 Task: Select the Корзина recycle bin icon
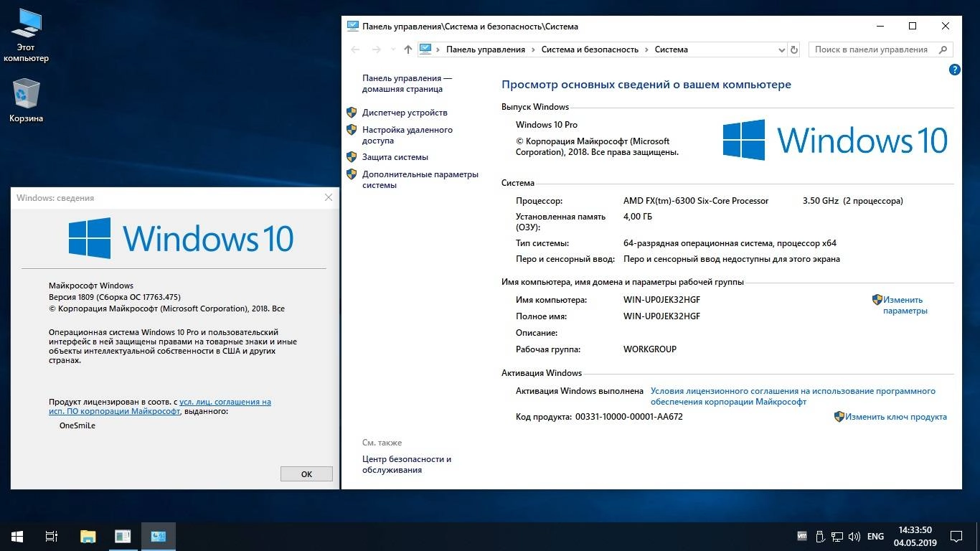click(x=26, y=100)
